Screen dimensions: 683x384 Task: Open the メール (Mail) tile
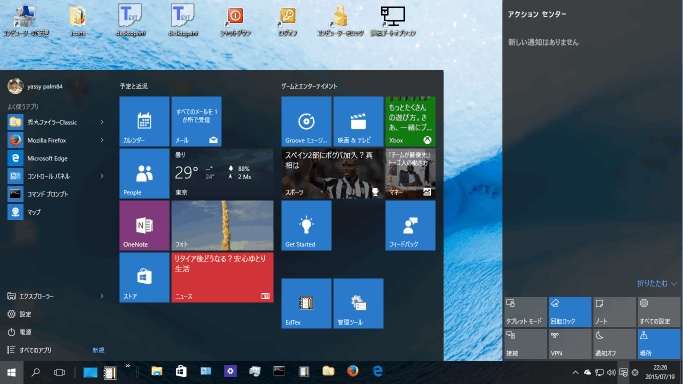pyautogui.click(x=196, y=121)
